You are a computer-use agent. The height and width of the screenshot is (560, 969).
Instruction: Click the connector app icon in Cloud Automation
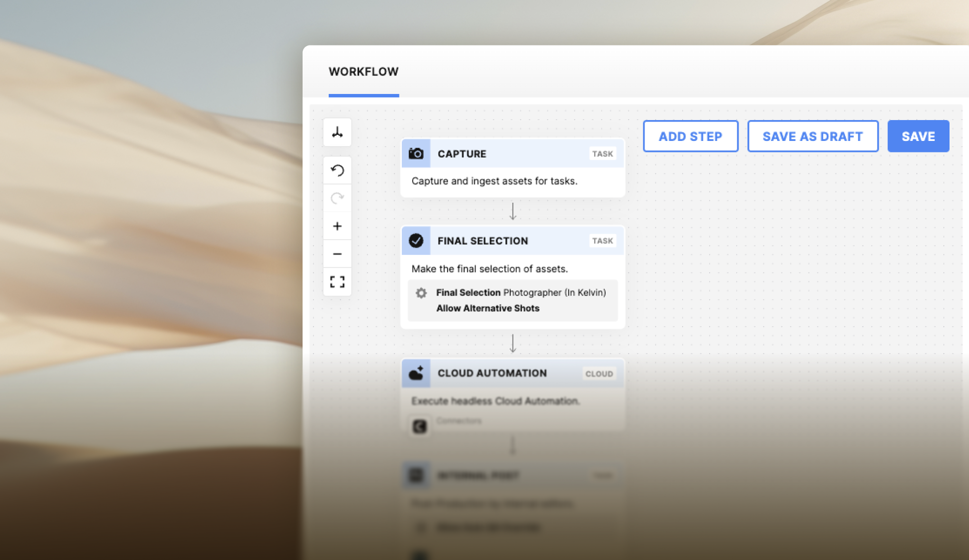[x=419, y=426]
